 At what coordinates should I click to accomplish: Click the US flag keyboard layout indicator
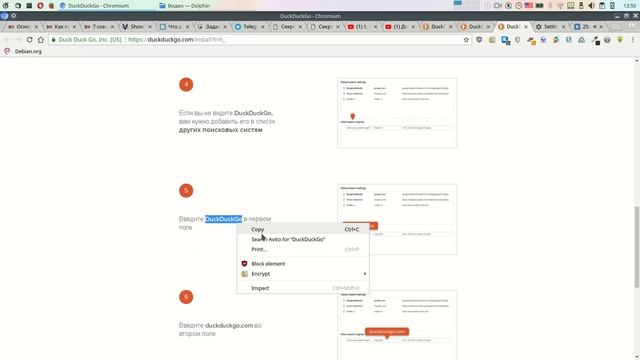tap(529, 6)
